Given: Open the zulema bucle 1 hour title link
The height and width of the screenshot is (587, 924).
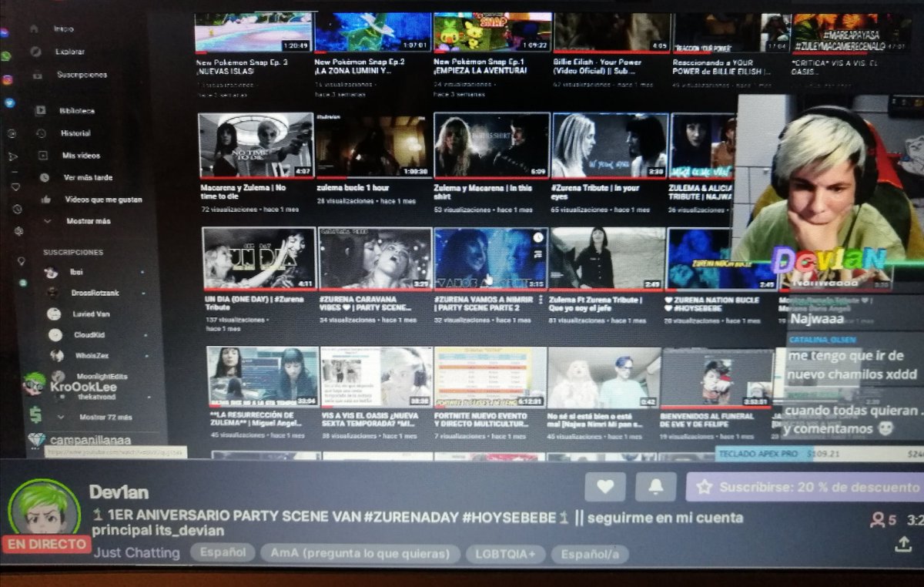Looking at the screenshot, I should pos(353,187).
